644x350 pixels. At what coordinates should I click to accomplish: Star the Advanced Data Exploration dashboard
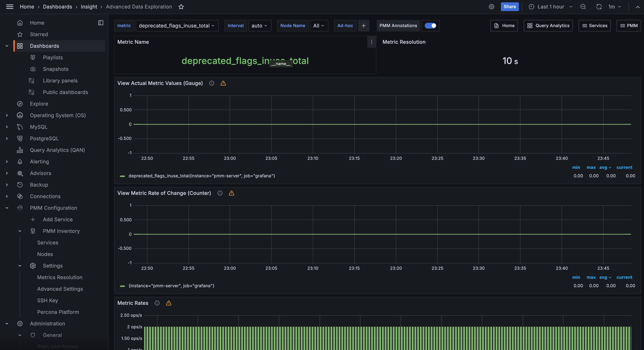click(x=181, y=7)
